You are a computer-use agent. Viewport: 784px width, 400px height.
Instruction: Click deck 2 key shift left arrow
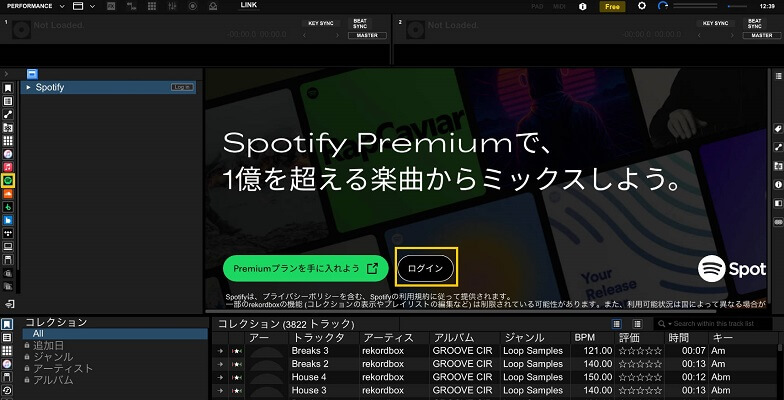coord(700,36)
